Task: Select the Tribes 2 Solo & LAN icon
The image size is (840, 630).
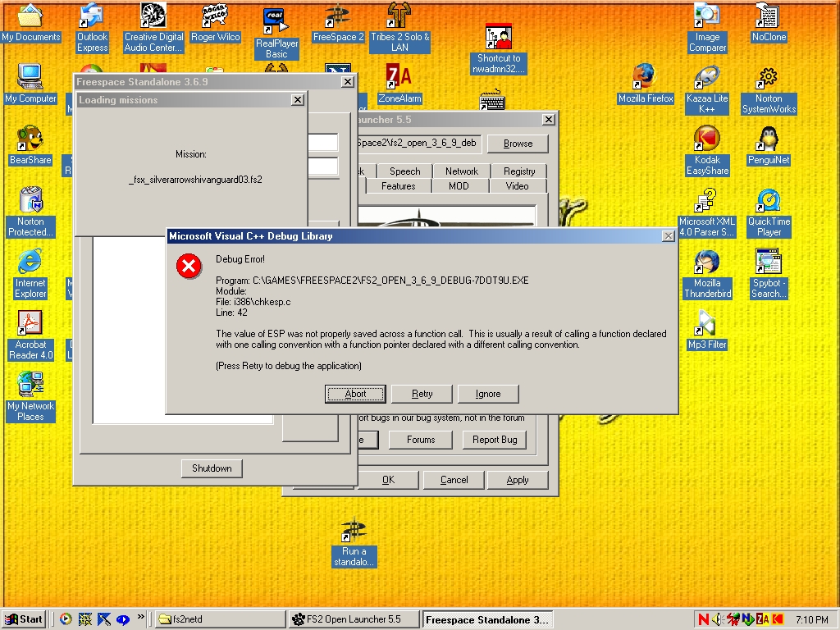Action: pos(399,27)
